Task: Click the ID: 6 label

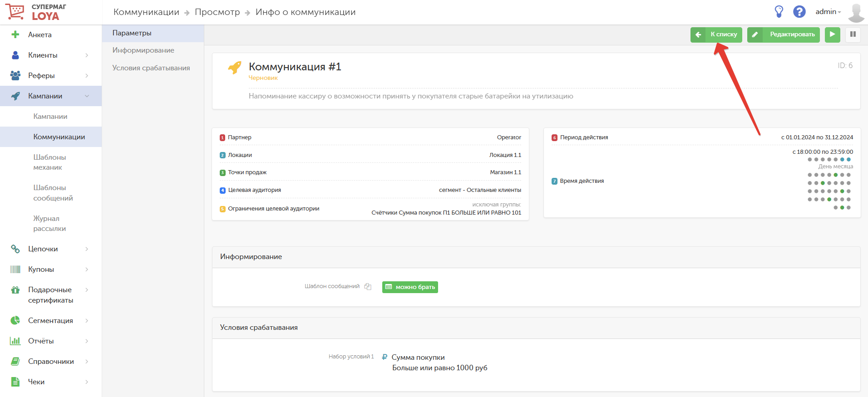Action: [845, 66]
